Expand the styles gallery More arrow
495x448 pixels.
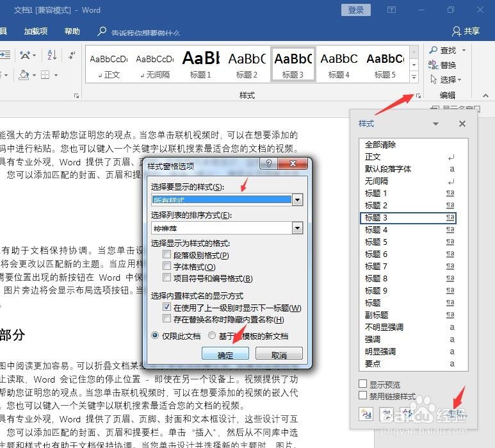(414, 76)
